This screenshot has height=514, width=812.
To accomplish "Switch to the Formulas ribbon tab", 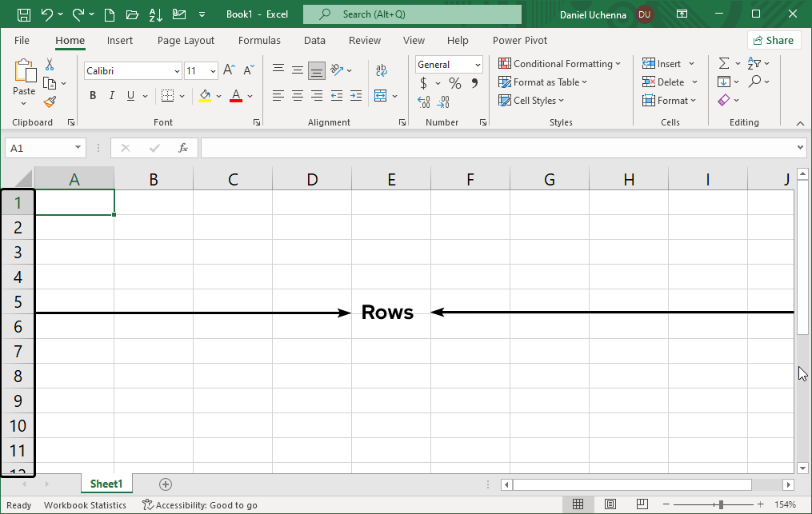I will tap(259, 40).
